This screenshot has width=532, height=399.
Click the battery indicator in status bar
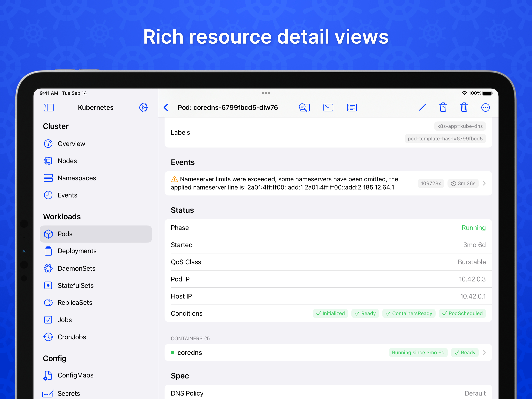488,93
